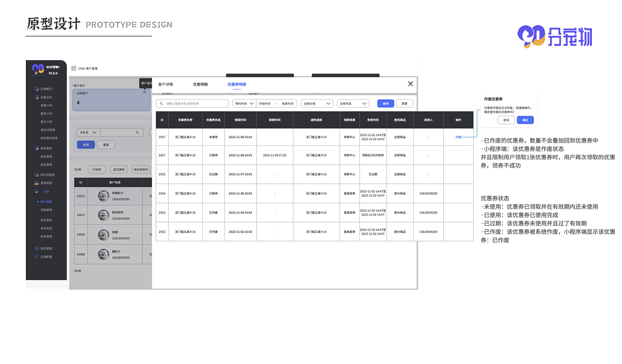Image resolution: width=622 pixels, height=364 pixels.
Task: Click the 店铺配置 sidebar icon
Action: pos(36,257)
